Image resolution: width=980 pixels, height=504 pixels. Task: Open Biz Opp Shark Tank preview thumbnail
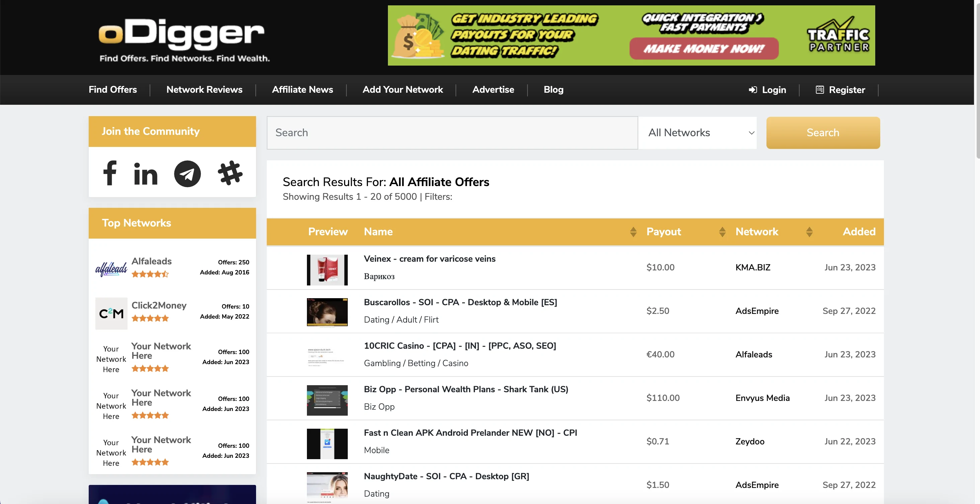327,400
